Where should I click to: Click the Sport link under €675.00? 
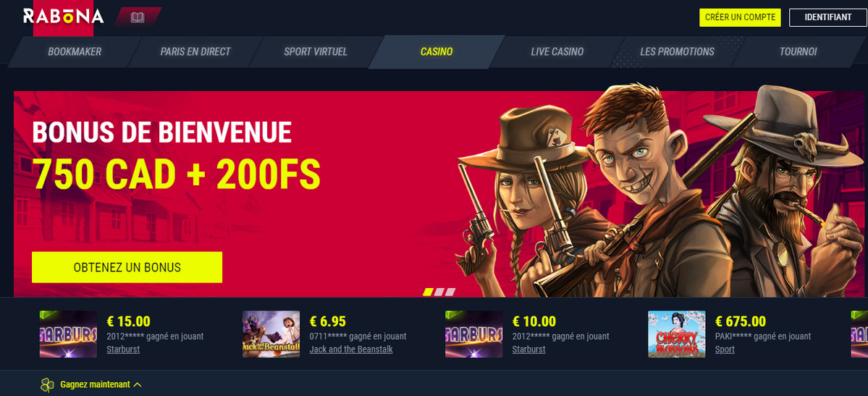[x=725, y=350]
